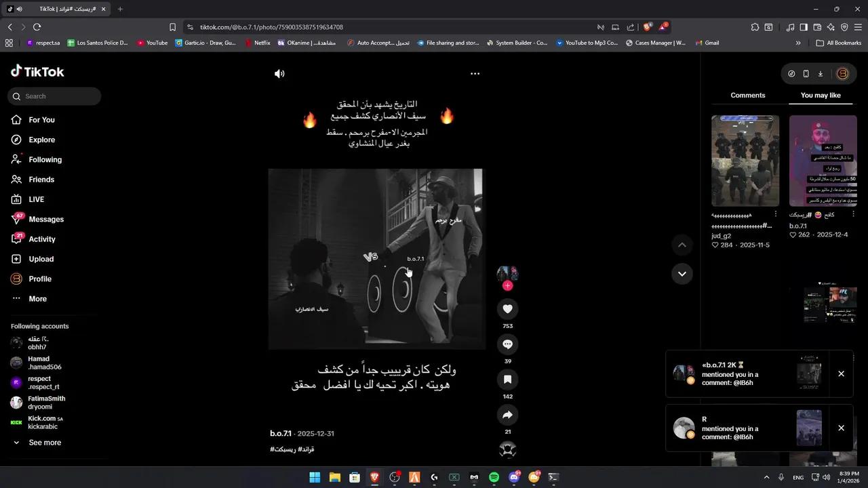Open the Netflix bookmark
Image resolution: width=868 pixels, height=488 pixels.
[257, 43]
